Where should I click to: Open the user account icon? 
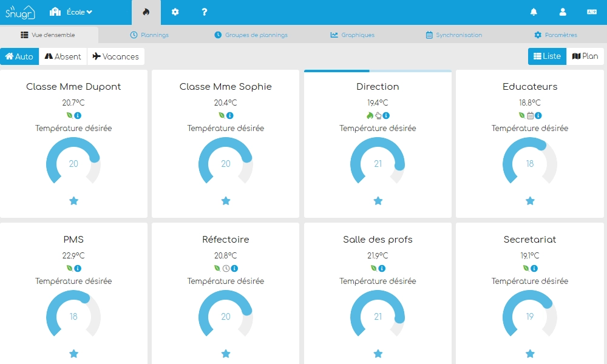pos(563,12)
